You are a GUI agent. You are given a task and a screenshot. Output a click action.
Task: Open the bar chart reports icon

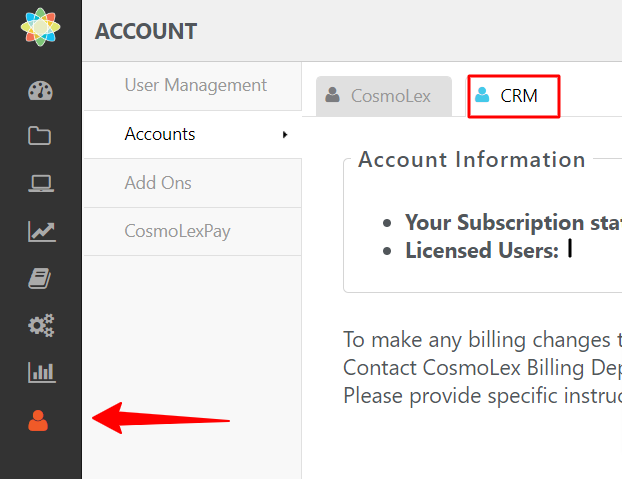click(x=40, y=372)
